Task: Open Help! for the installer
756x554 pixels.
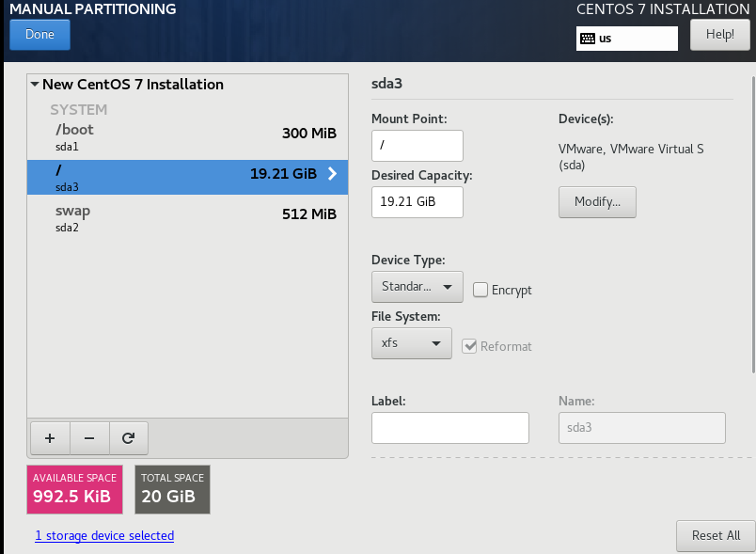Action: point(720,35)
